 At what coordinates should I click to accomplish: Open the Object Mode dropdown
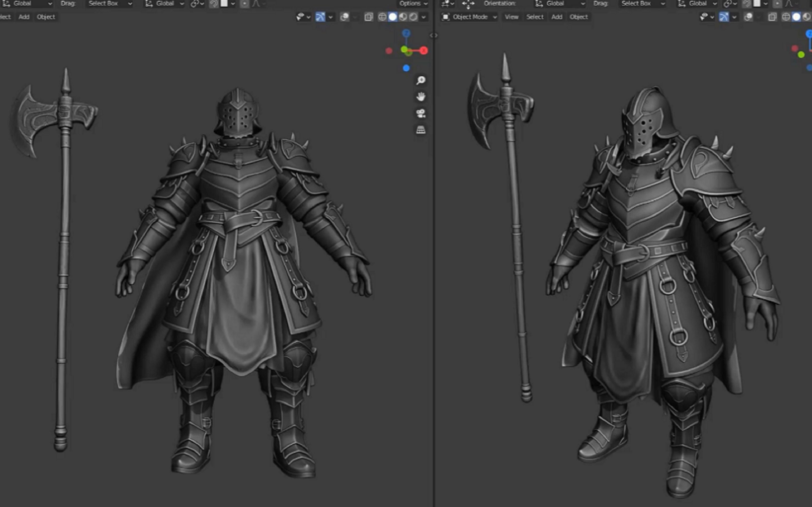469,17
